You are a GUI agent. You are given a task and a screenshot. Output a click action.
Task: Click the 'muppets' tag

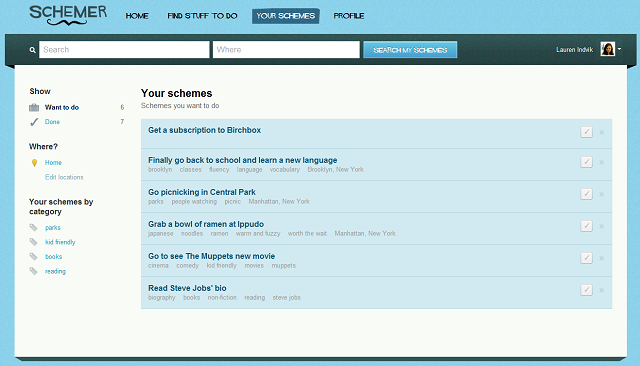284,265
